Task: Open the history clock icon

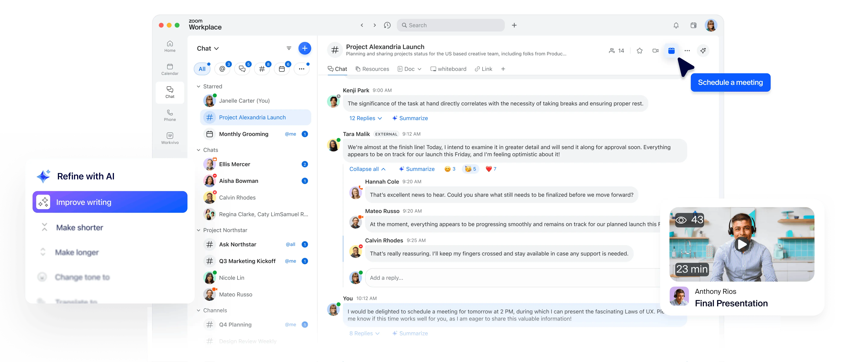Action: [x=387, y=25]
